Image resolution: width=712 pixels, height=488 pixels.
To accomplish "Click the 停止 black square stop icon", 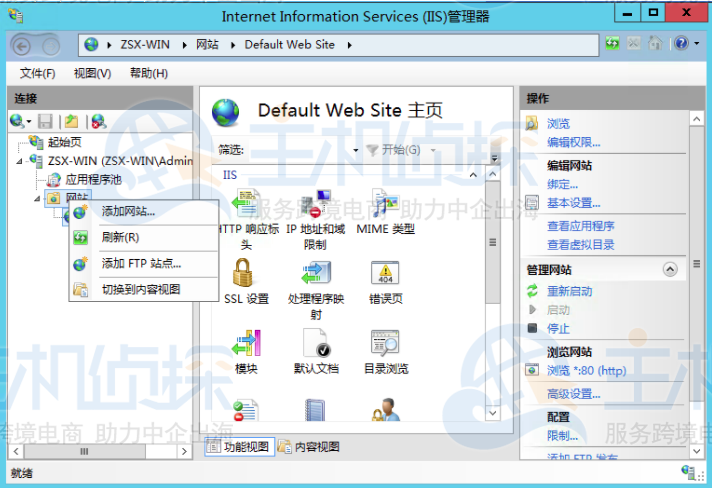I will [532, 328].
